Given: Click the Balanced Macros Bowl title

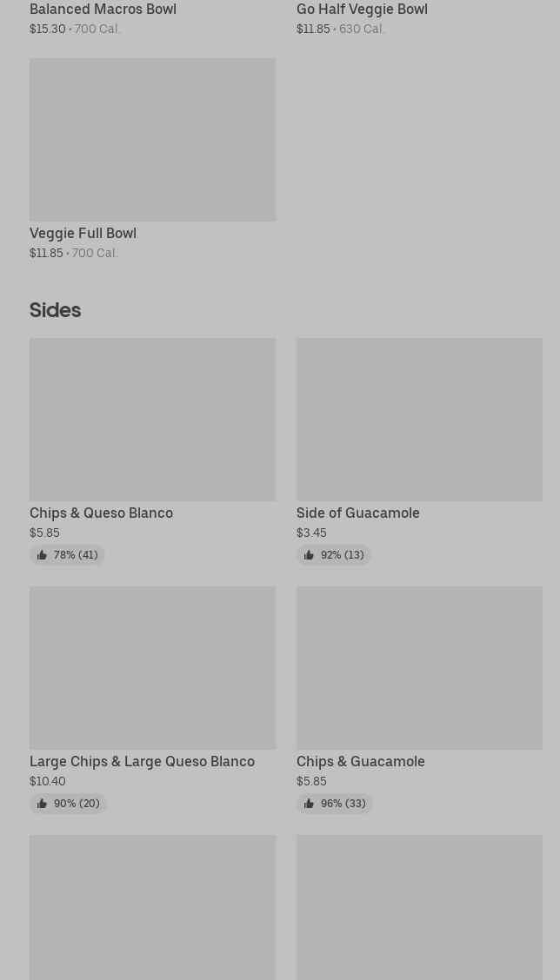Looking at the screenshot, I should [103, 10].
